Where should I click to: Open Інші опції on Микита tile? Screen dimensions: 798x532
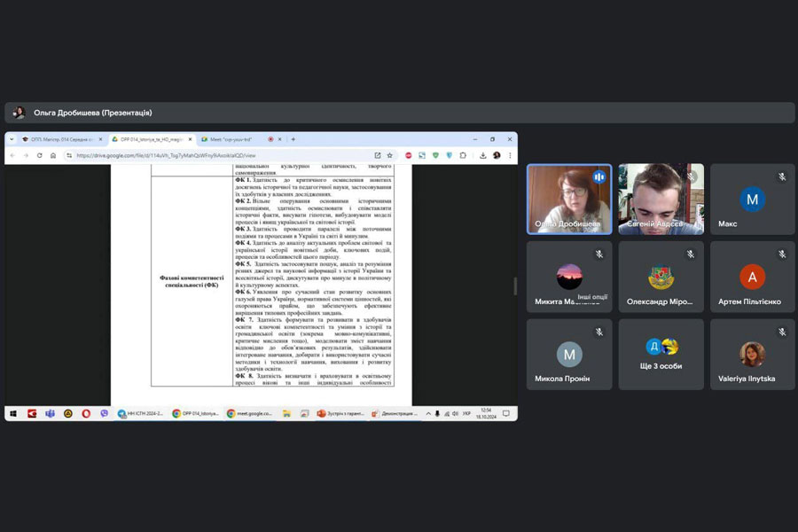click(x=592, y=297)
